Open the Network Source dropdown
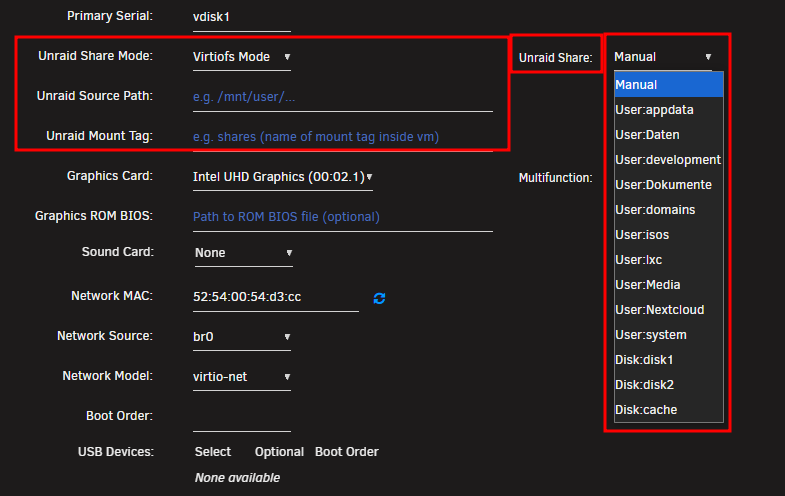 click(242, 337)
